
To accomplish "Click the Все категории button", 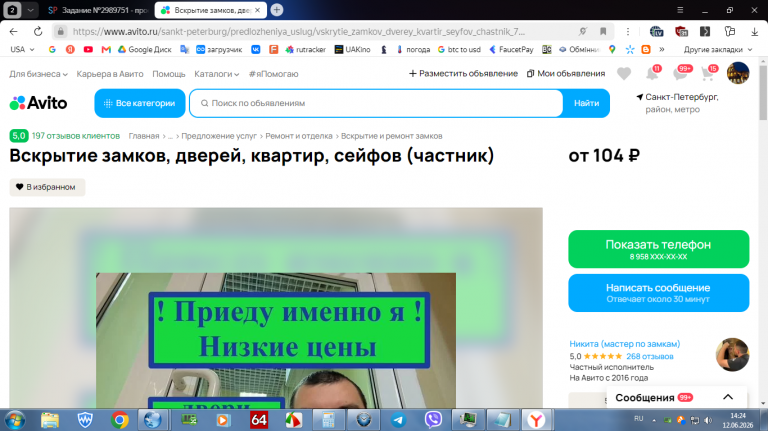I will pos(140,103).
